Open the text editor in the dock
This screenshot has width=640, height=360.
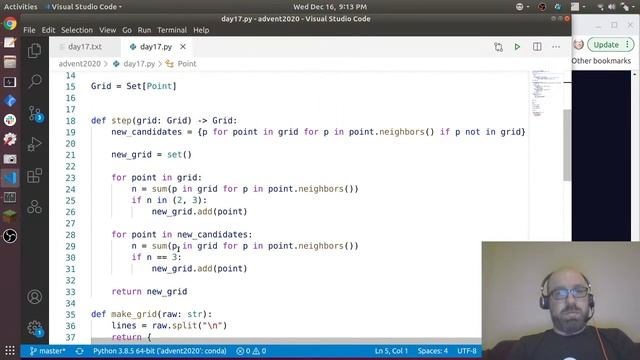pos(10,42)
